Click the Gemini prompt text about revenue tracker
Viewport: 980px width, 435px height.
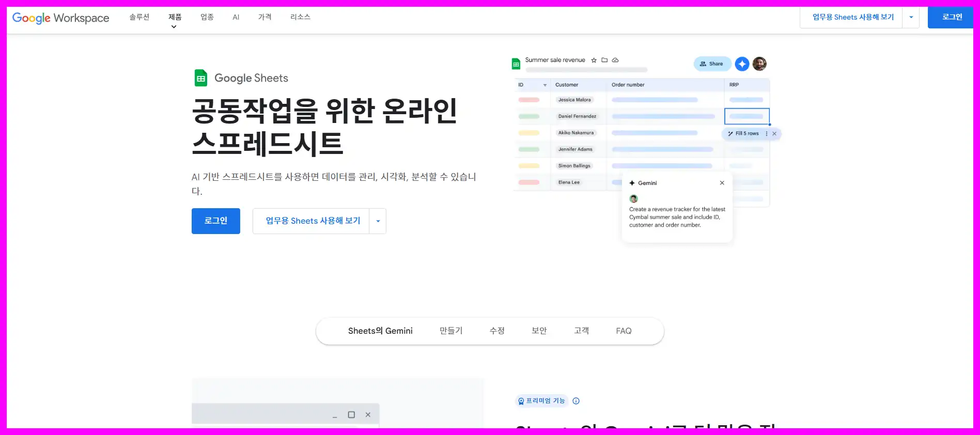[677, 218]
